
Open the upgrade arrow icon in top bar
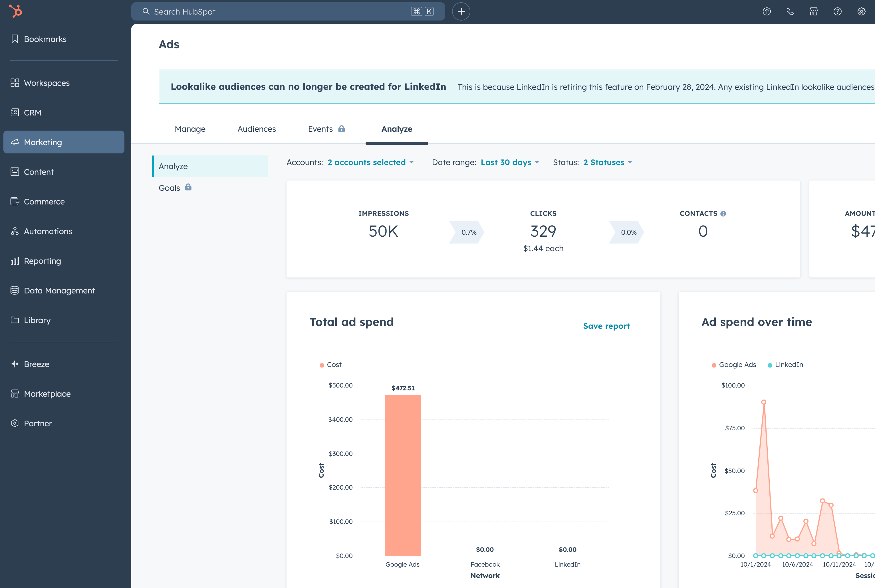(767, 12)
